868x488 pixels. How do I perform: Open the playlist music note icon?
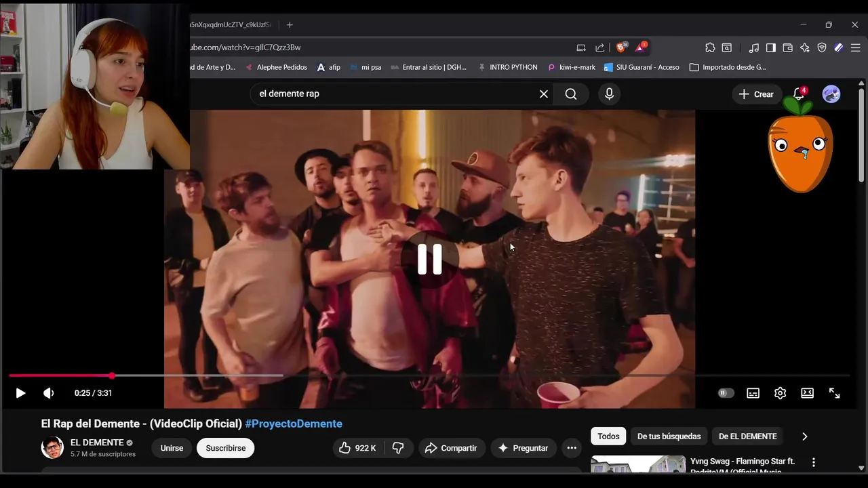tap(754, 47)
